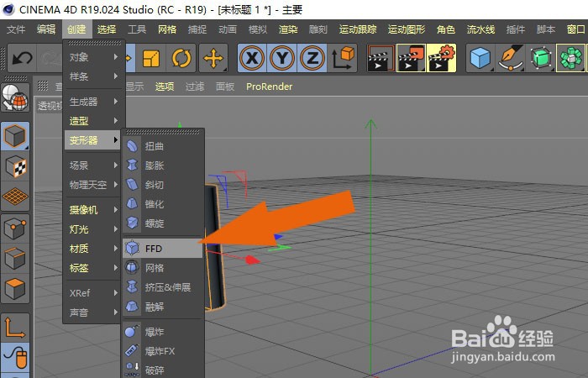This screenshot has height=378, width=588.
Task: Expand the 摄像机 submenu
Action: coord(92,210)
